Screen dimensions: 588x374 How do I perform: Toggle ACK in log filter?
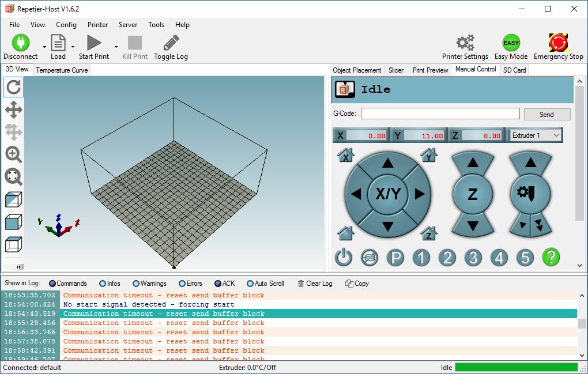point(225,284)
